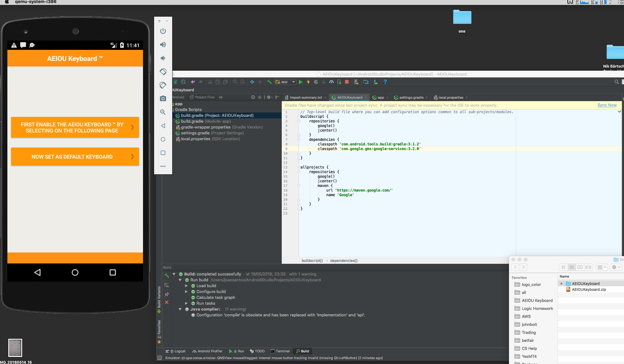Switch to the settings.gradle editor tab

tap(411, 97)
